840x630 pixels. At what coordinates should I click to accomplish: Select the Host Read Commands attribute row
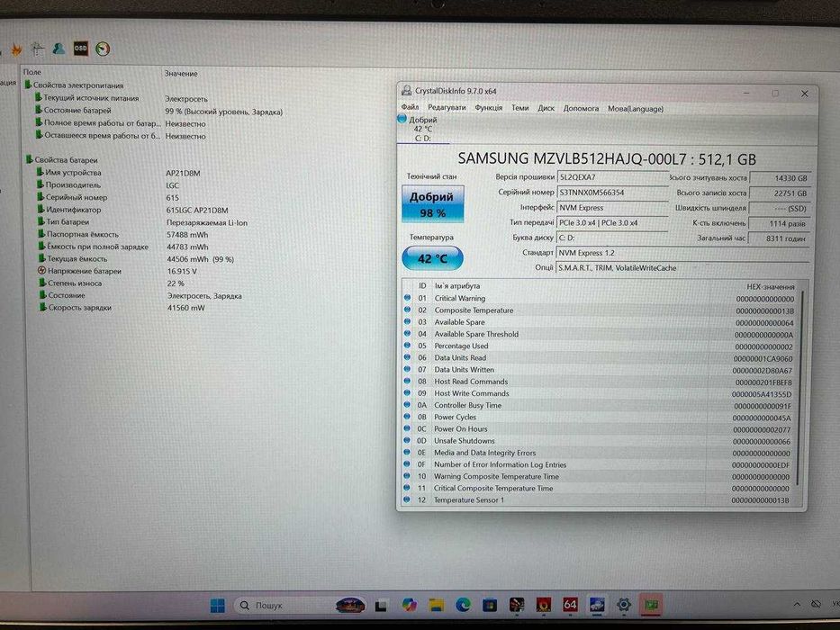pos(599,382)
